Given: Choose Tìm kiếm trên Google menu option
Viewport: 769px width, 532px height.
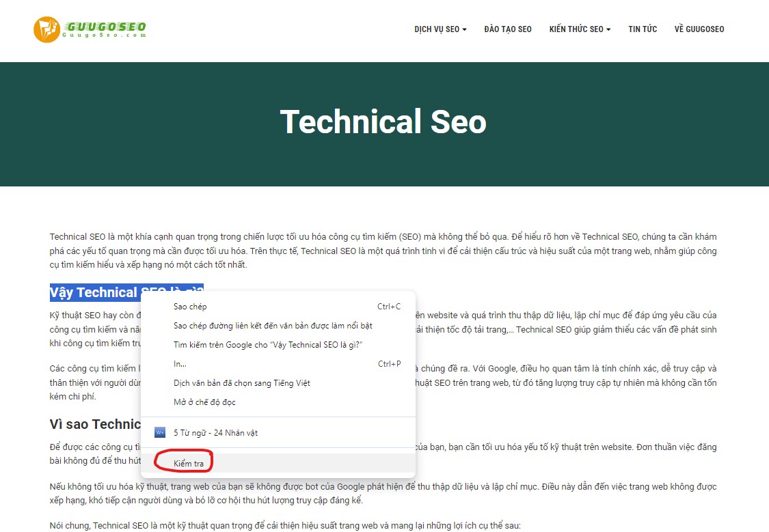Looking at the screenshot, I should [267, 345].
